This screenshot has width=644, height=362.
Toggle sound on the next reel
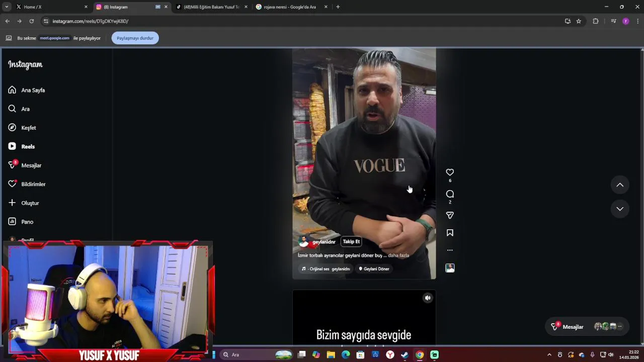(428, 298)
